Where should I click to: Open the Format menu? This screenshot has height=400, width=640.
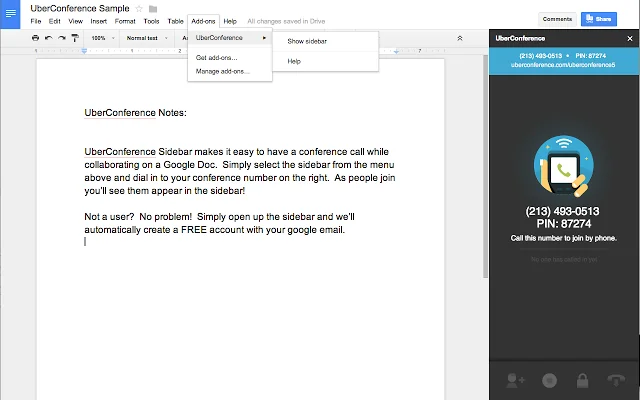(x=125, y=21)
